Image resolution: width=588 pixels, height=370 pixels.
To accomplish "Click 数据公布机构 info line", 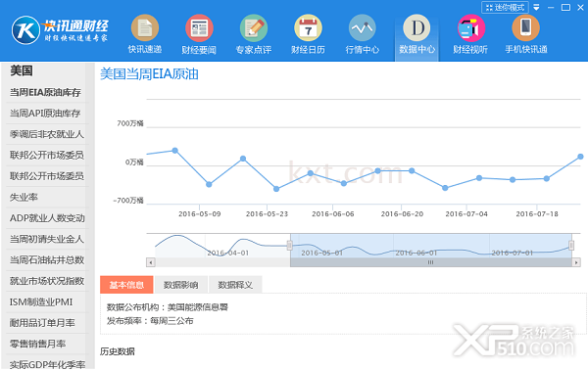I will tap(168, 307).
